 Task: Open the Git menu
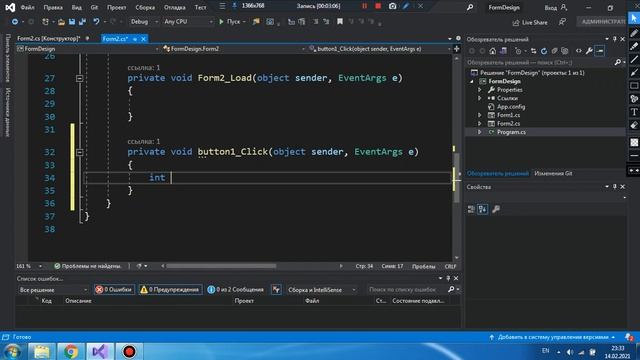[94, 7]
